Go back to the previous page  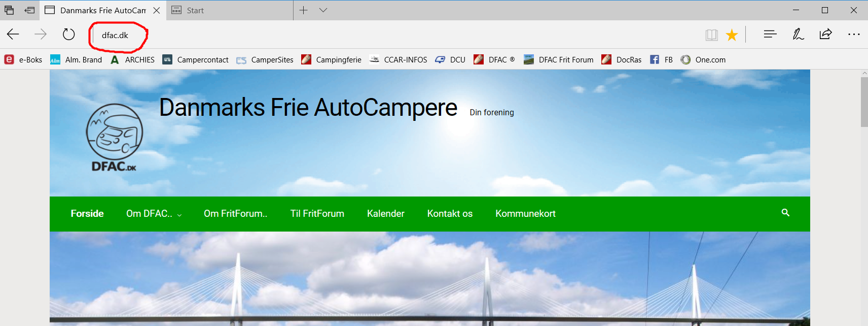13,35
